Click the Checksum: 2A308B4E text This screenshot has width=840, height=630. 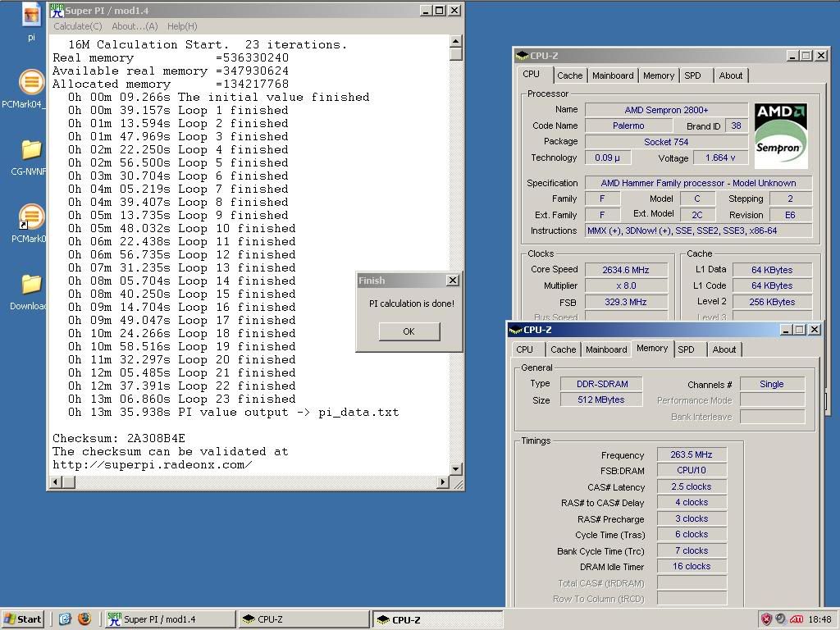point(118,438)
